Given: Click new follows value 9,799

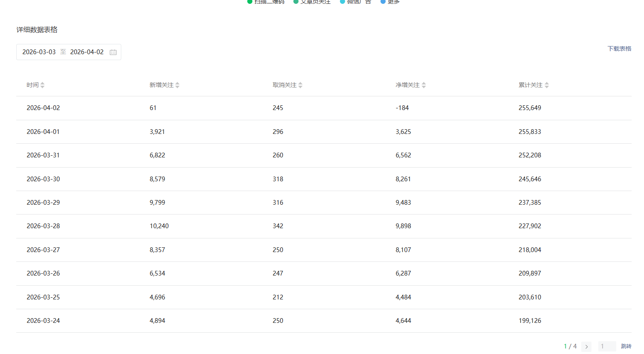Looking at the screenshot, I should [x=157, y=203].
